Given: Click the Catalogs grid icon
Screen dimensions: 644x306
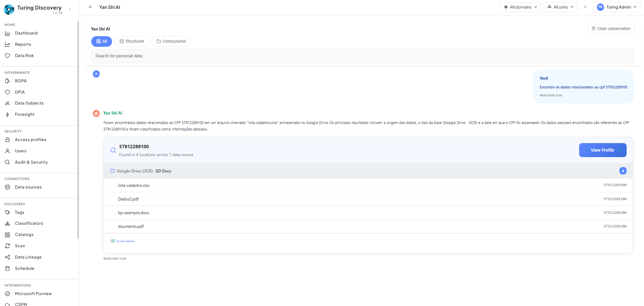Looking at the screenshot, I should click(x=8, y=235).
